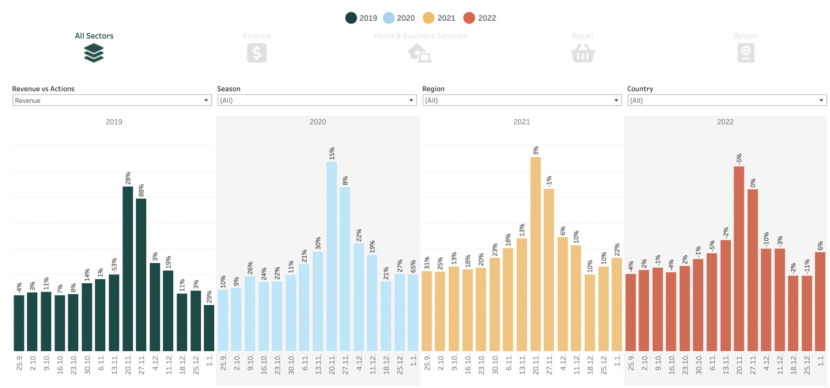Expand the Country filter dropdown arrow

(x=821, y=101)
